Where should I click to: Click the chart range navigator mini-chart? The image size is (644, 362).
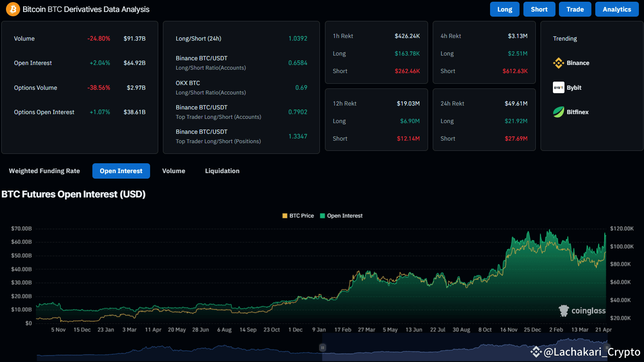(322, 347)
